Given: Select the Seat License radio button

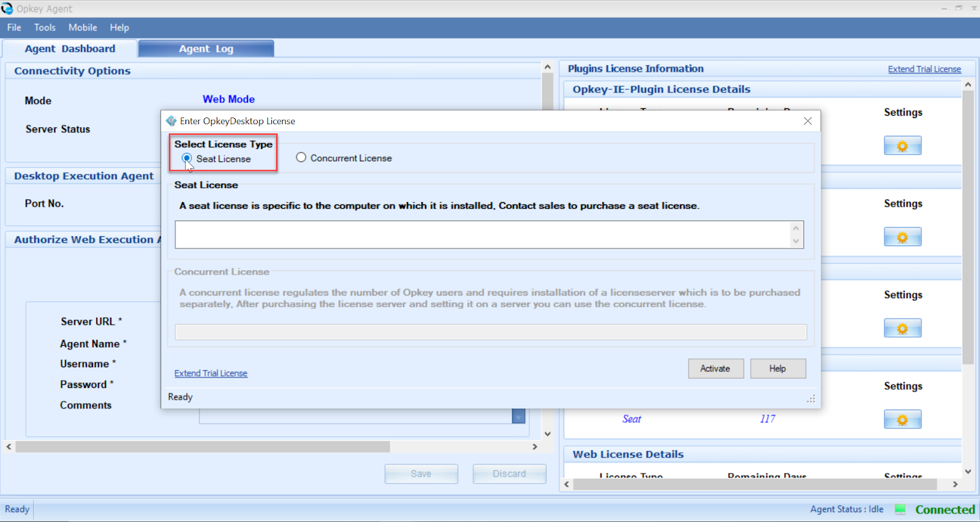Looking at the screenshot, I should pyautogui.click(x=187, y=158).
